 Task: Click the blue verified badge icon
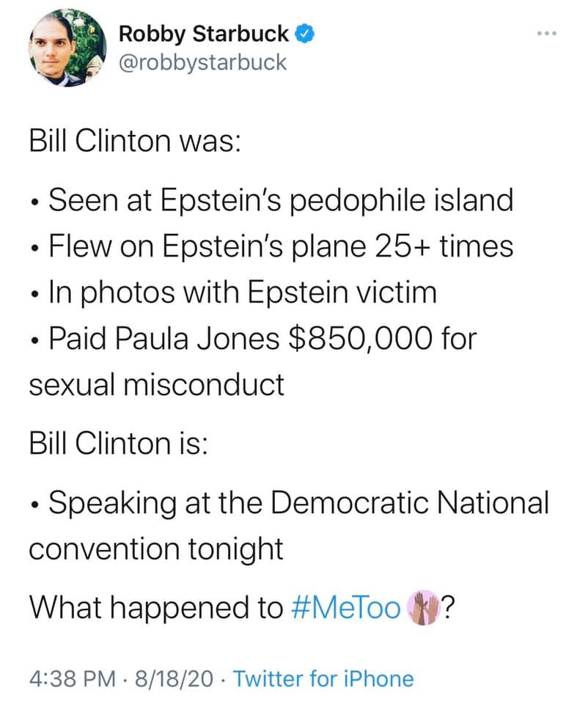click(305, 33)
